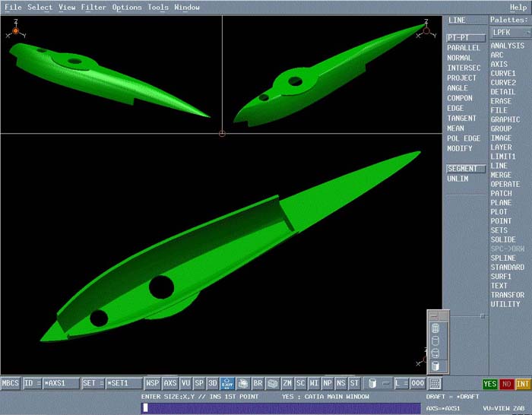Click the hidden-line cylinder display icon
This screenshot has height=415, width=532.
tap(435, 341)
